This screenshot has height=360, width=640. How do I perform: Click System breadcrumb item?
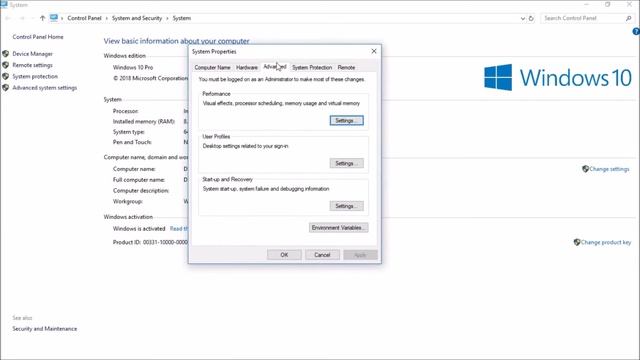(x=182, y=18)
